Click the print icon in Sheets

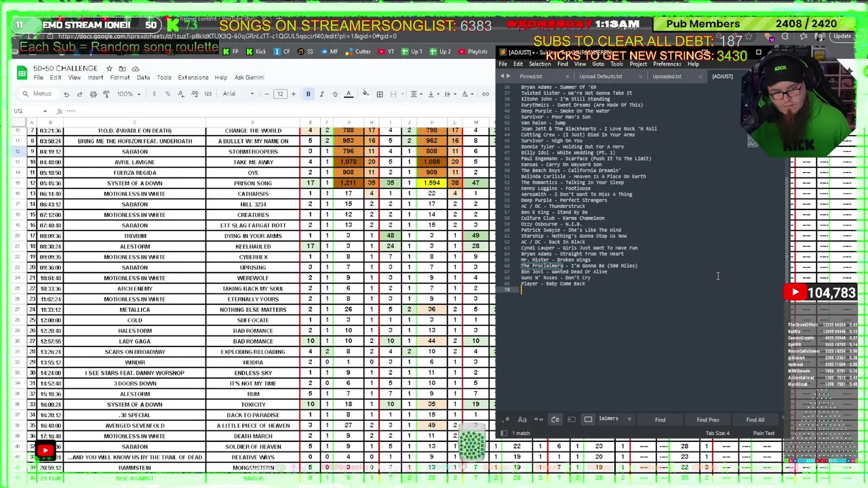(93, 94)
